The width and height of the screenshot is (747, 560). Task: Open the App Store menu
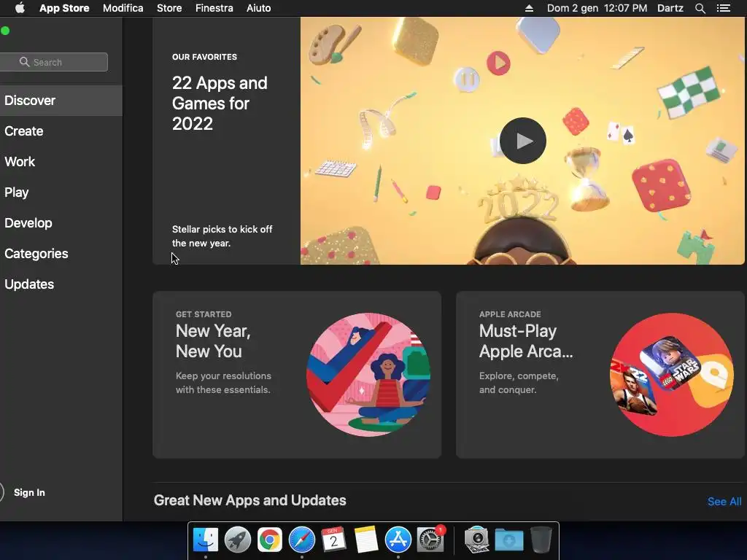tap(64, 8)
